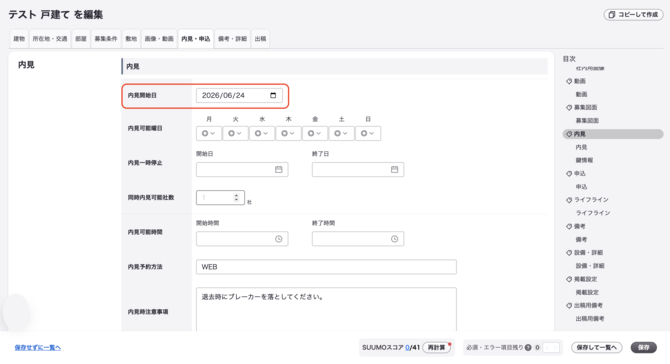Click the 保存せずに一覧へ link

[38, 347]
